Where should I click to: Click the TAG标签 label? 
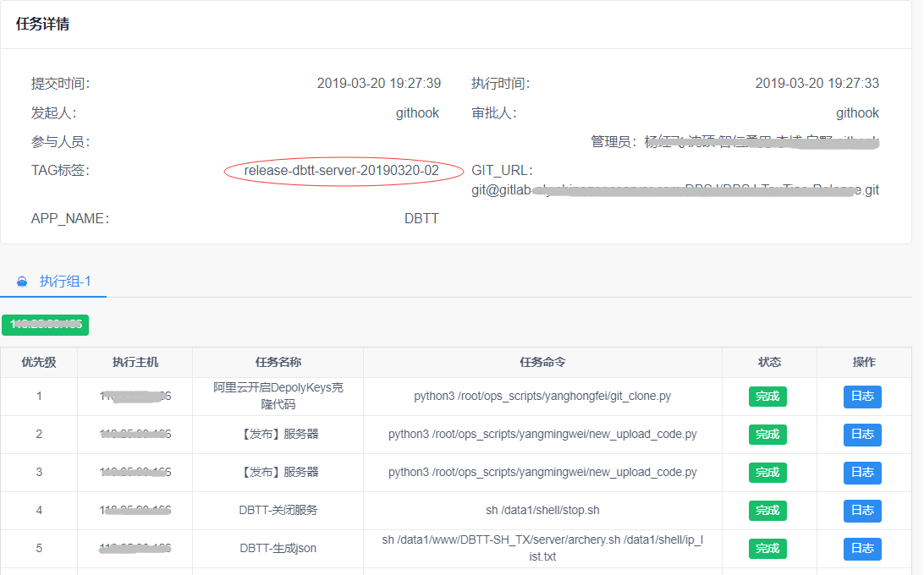60,171
